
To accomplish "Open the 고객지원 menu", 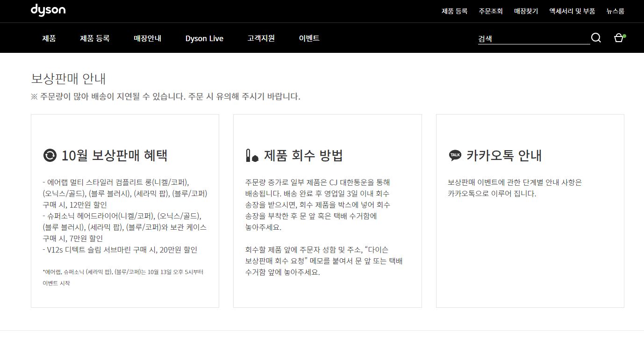I will (261, 38).
